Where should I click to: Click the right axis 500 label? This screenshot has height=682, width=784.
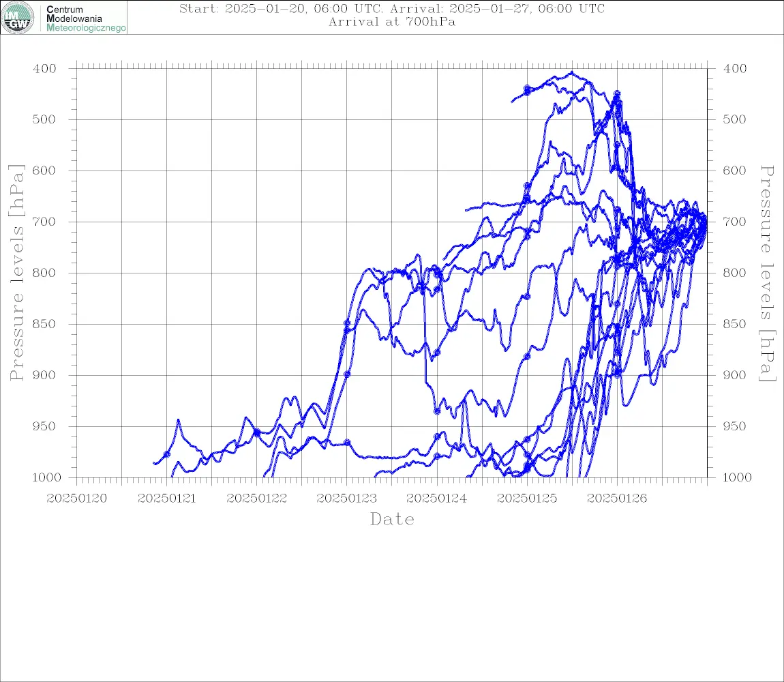pos(735,119)
